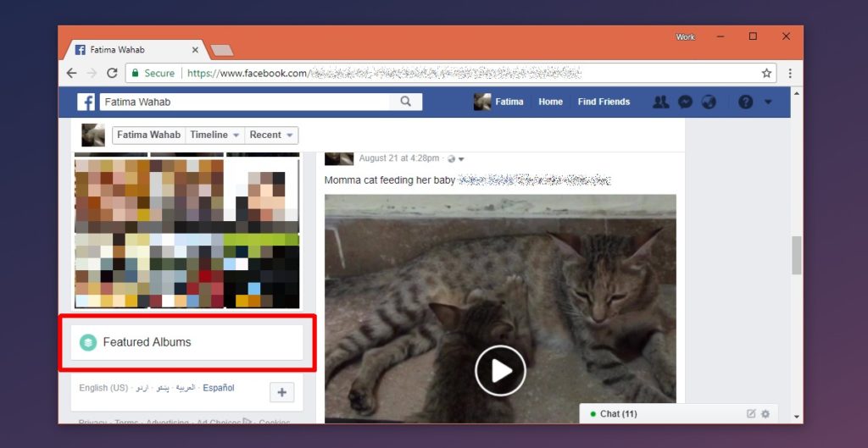This screenshot has height=448, width=868.
Task: Go to Home in Facebook header
Action: (x=550, y=102)
